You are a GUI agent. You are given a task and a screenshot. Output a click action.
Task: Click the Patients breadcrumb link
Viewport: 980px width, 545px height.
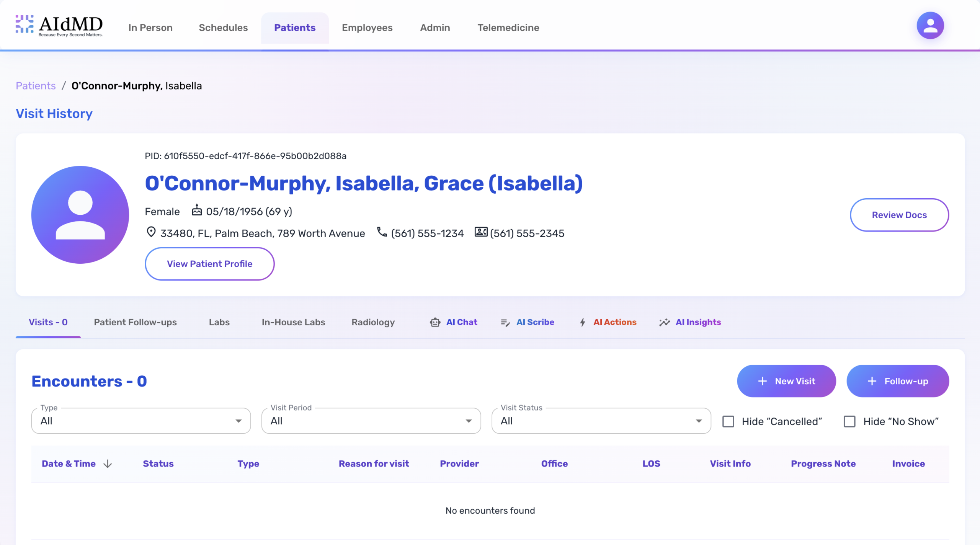(x=36, y=86)
